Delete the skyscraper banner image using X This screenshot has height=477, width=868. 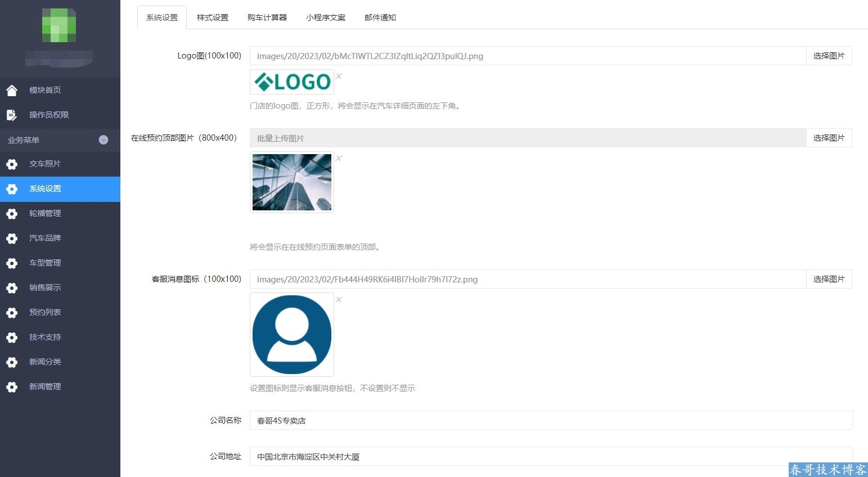click(339, 158)
